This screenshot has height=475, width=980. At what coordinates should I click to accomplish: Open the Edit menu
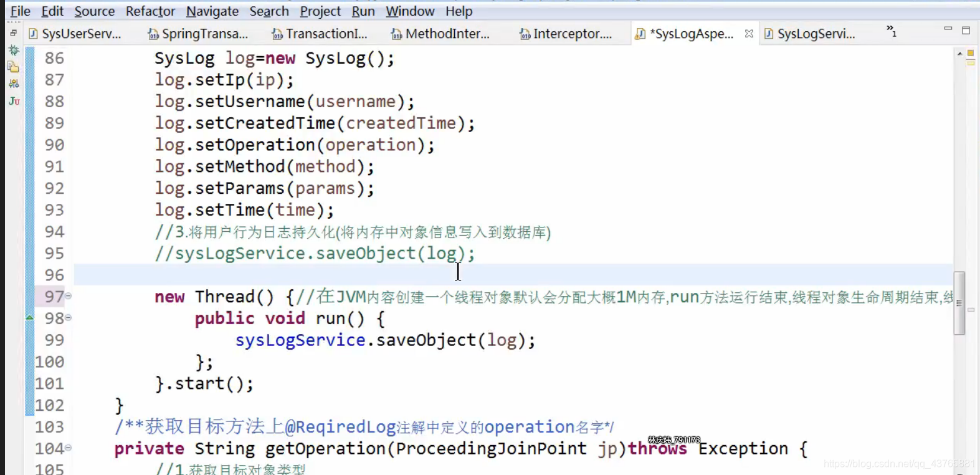point(52,11)
